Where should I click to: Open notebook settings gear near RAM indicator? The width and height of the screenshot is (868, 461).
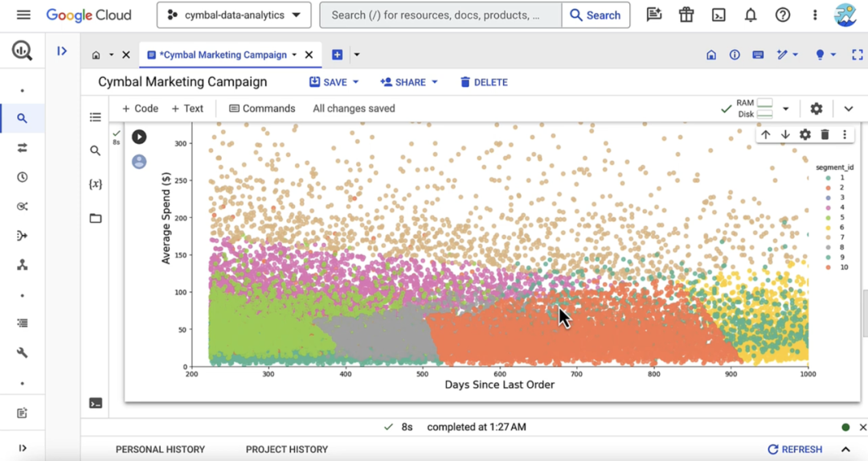tap(817, 109)
